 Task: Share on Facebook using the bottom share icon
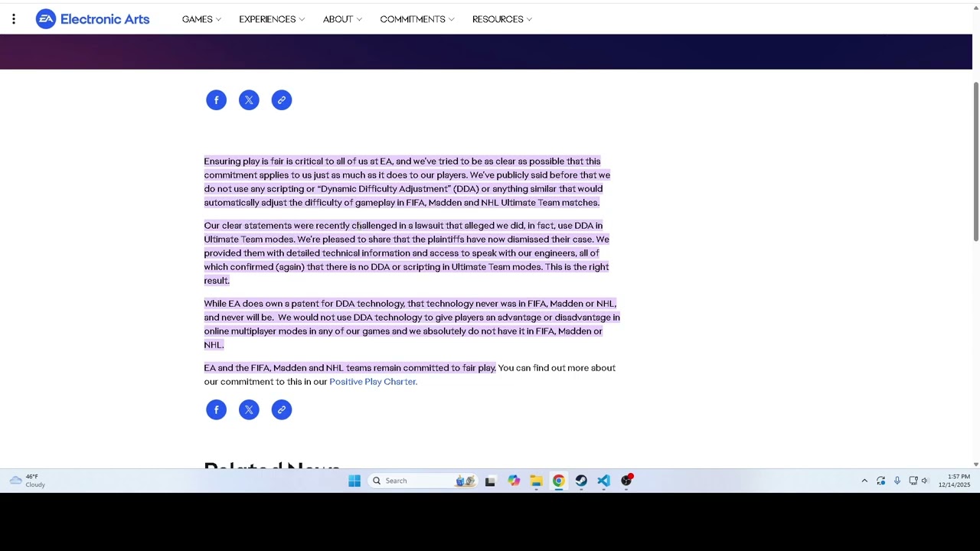216,409
